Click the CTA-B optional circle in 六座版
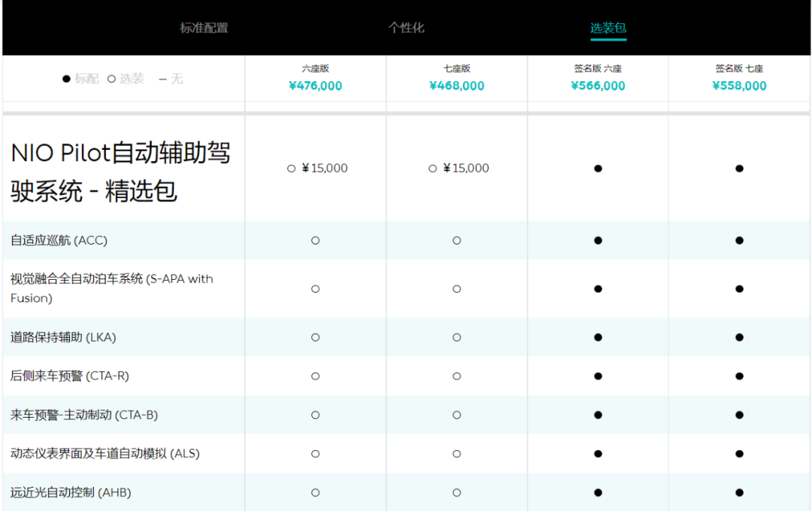Viewport: 812px width, 511px height. click(x=315, y=415)
